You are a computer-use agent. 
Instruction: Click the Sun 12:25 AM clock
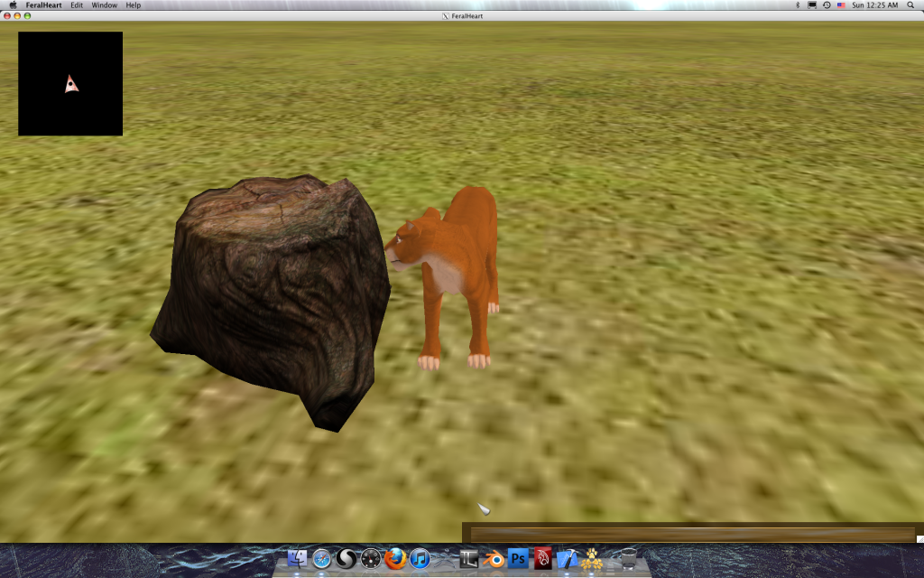(x=875, y=5)
